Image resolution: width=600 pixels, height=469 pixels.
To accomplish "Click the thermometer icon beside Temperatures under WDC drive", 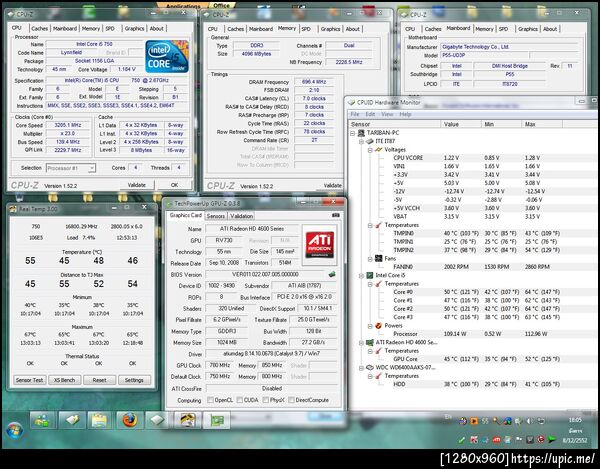I will (x=378, y=376).
